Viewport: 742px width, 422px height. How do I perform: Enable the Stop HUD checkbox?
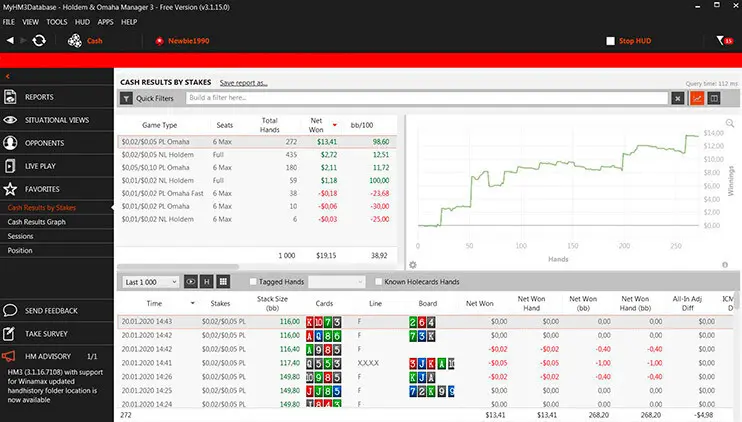[611, 41]
